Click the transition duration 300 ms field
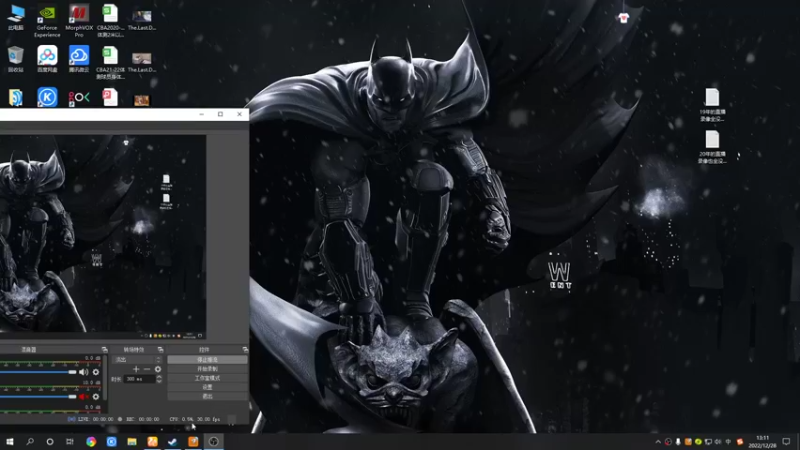The image size is (800, 450). point(139,379)
